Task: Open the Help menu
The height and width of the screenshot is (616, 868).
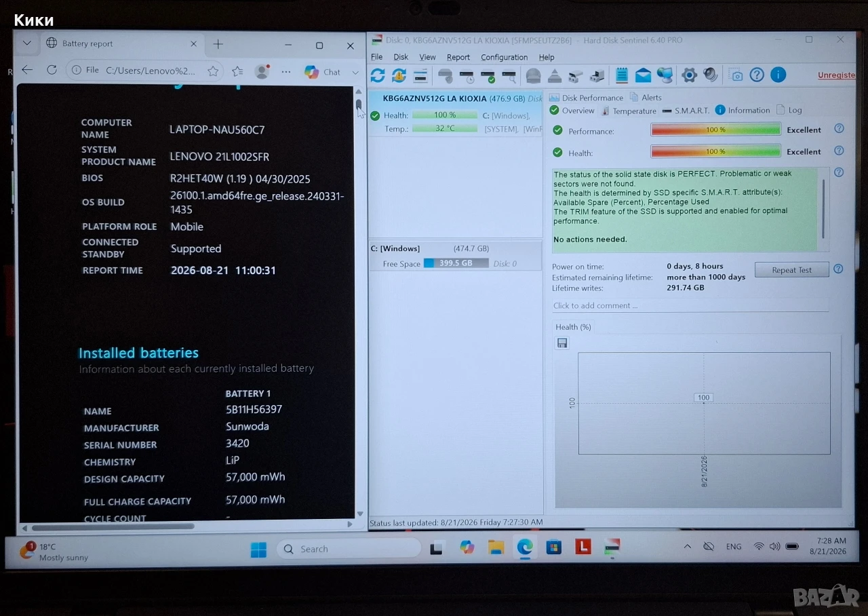Action: [547, 58]
